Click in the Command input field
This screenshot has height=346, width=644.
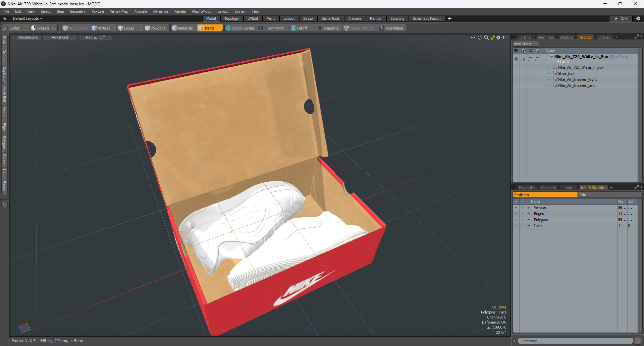(x=575, y=341)
